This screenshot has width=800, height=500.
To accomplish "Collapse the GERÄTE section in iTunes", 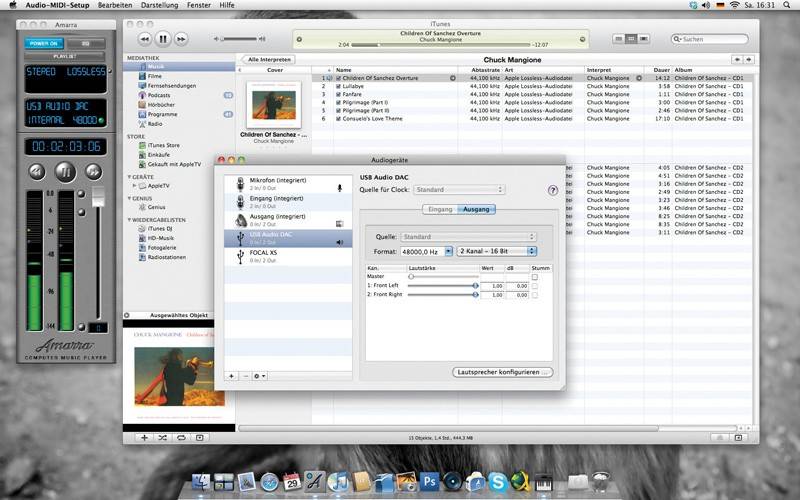I will pyautogui.click(x=130, y=177).
